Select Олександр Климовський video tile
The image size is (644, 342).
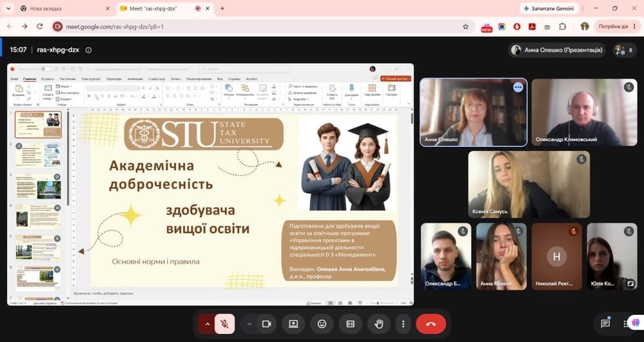pos(584,112)
